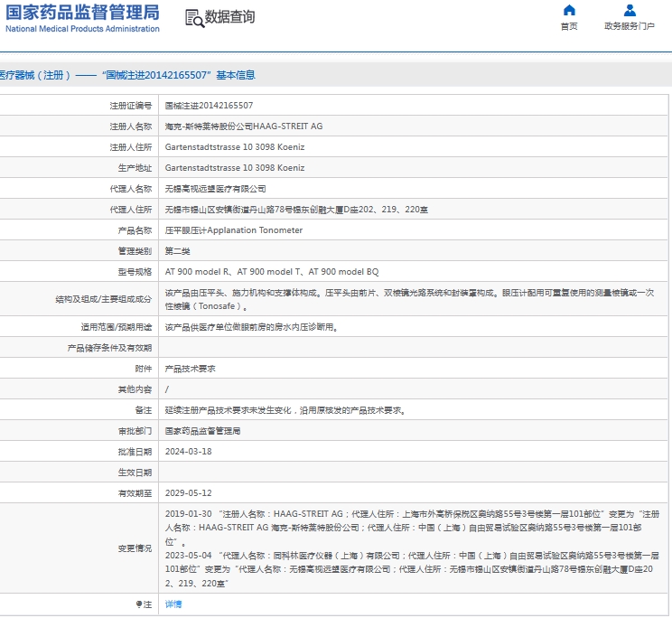Click product name 压平眼压计Applanation Tonometer
The height and width of the screenshot is (618, 672).
(234, 230)
